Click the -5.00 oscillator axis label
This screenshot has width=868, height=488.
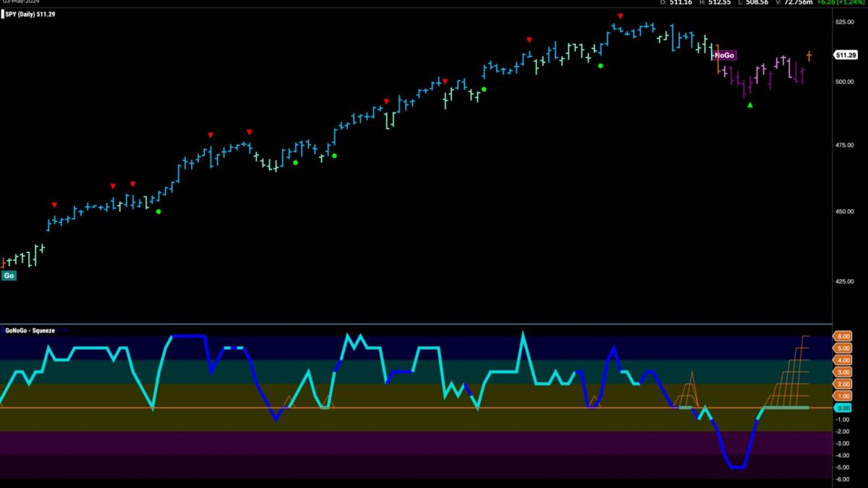843,468
